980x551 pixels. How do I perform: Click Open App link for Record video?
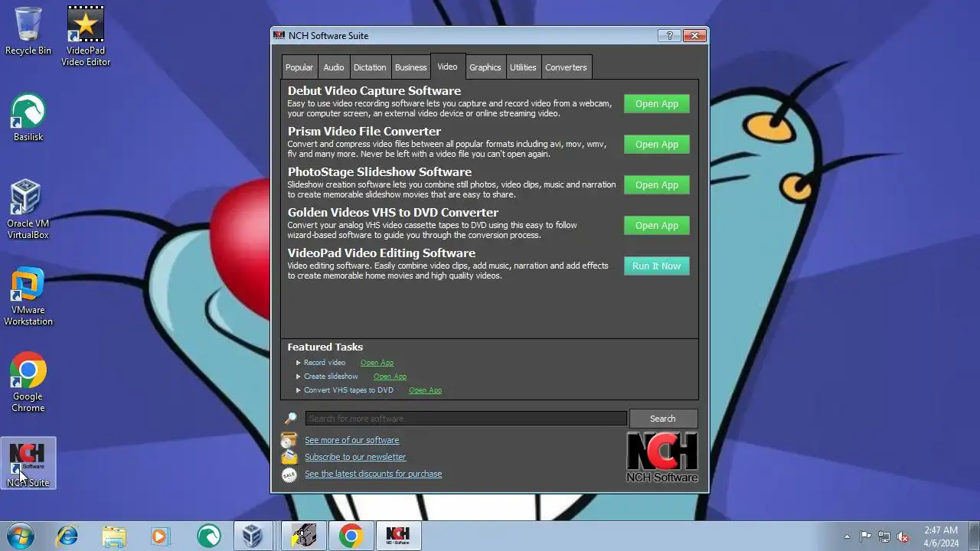coord(377,363)
